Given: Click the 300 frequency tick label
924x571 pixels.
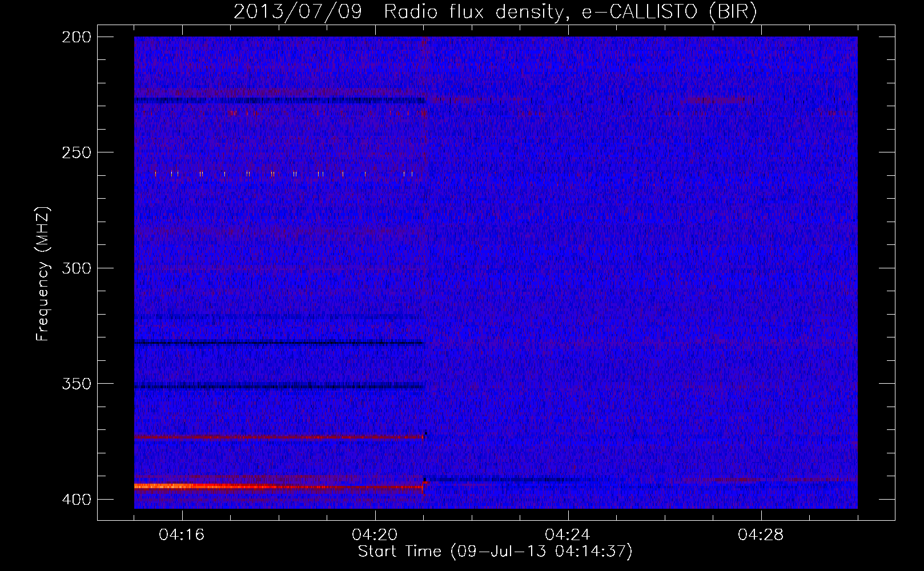Looking at the screenshot, I should pos(76,268).
